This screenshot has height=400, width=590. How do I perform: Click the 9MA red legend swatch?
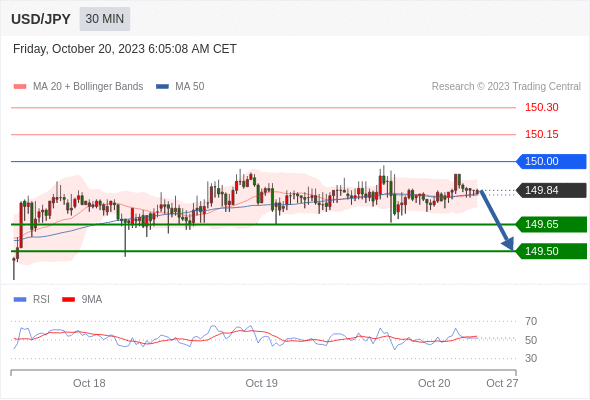pos(68,300)
